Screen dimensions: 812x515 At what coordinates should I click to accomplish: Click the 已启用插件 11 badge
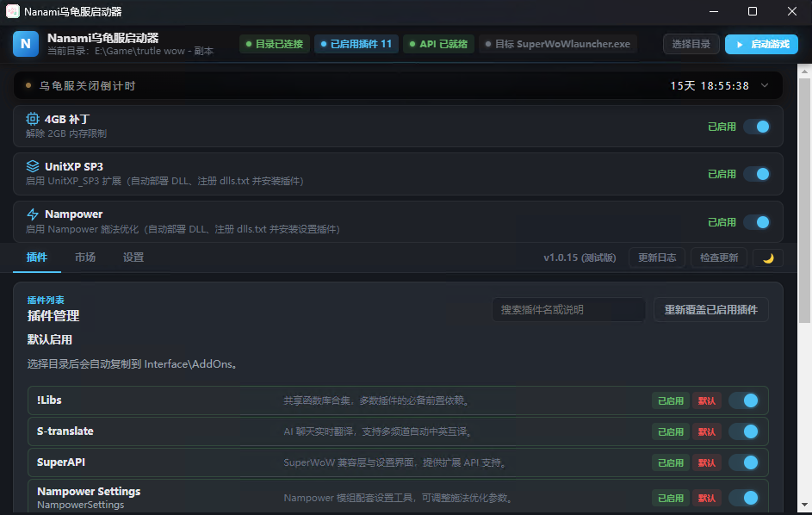pyautogui.click(x=356, y=44)
